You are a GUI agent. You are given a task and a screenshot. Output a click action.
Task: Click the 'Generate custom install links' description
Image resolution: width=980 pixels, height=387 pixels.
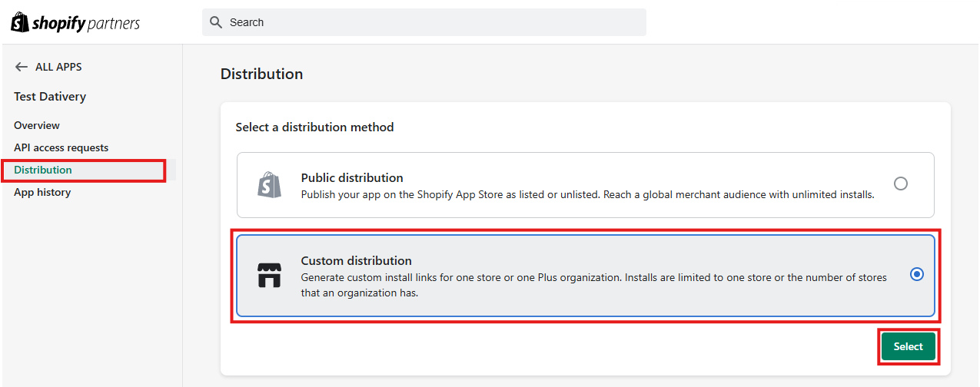[594, 285]
